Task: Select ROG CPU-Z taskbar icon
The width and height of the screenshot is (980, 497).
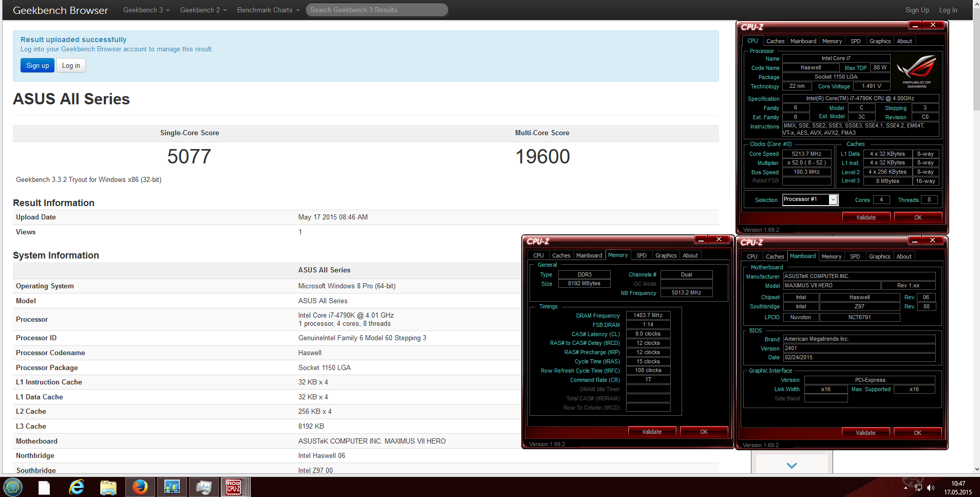Action: point(234,487)
